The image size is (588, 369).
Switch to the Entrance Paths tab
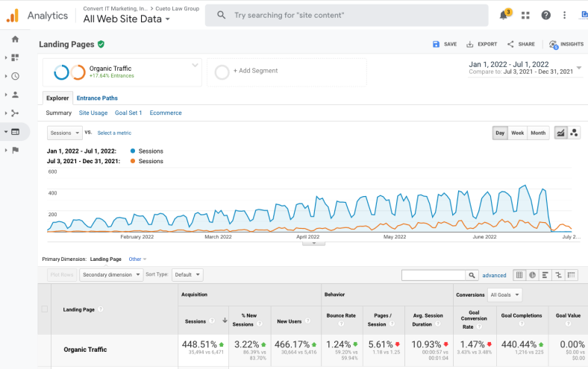point(97,98)
